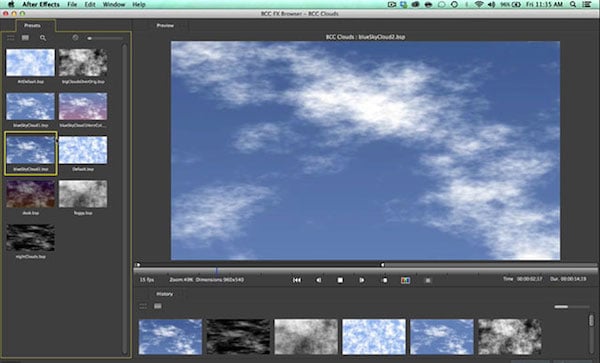
Task: Open the Preview tab
Action: click(x=165, y=26)
